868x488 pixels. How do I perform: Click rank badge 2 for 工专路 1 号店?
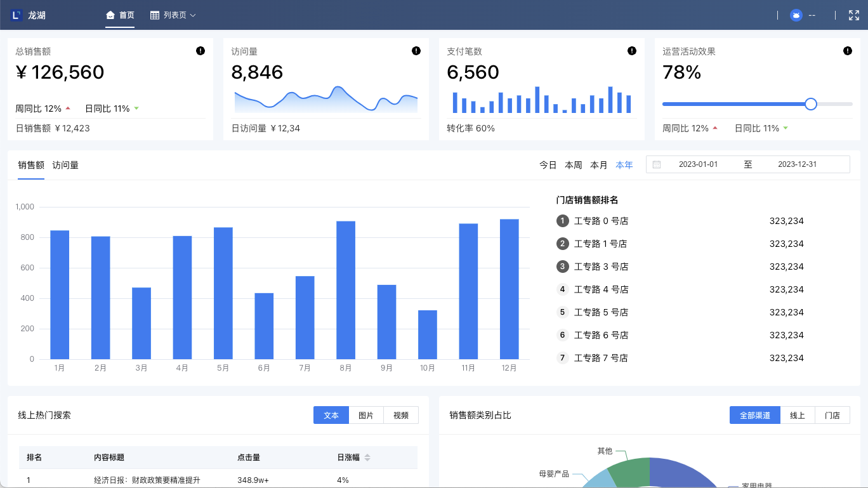click(562, 244)
